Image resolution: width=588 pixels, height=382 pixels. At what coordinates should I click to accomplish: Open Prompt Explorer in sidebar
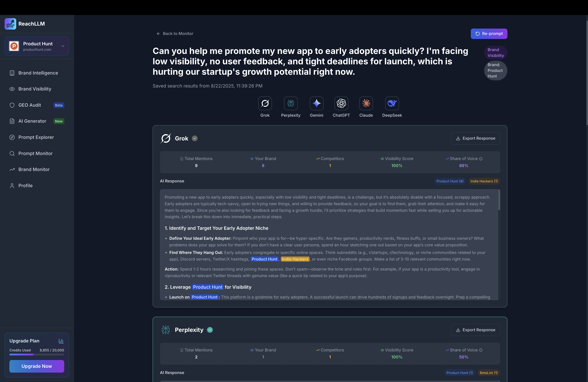pyautogui.click(x=36, y=137)
